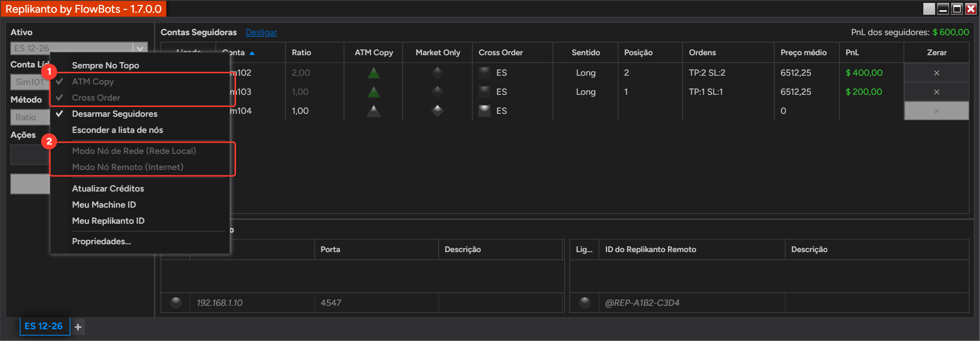
Task: Click the Ordens column header
Action: [x=728, y=53]
